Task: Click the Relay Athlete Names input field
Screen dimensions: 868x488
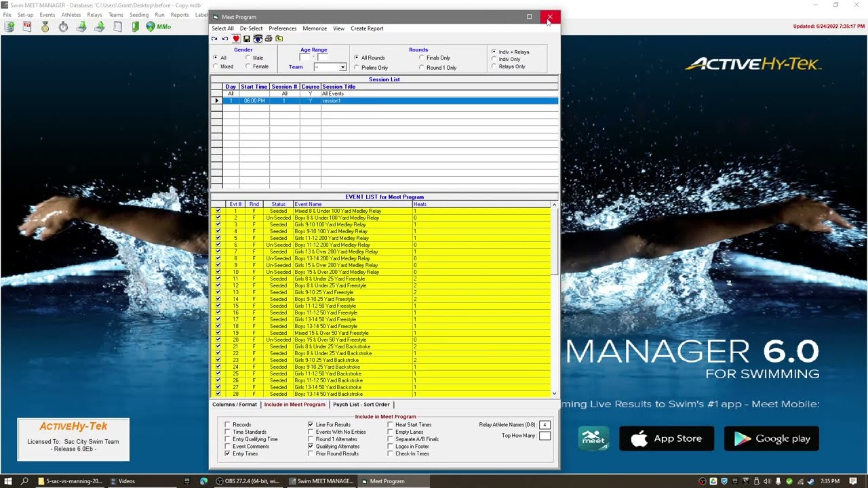Action: click(545, 425)
